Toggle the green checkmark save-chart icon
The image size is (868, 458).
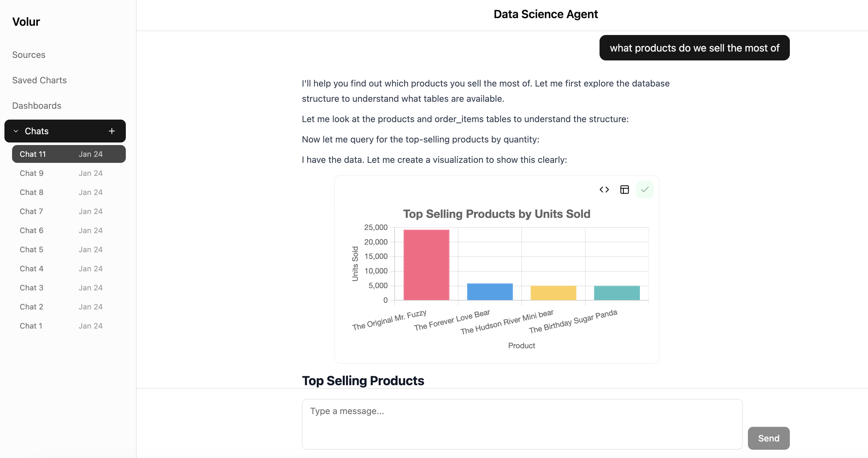645,190
